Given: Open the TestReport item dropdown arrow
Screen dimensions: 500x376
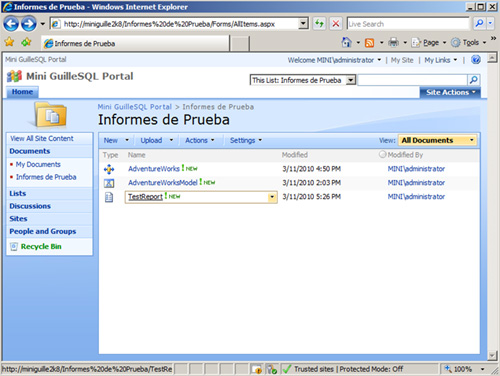Looking at the screenshot, I should pos(272,197).
